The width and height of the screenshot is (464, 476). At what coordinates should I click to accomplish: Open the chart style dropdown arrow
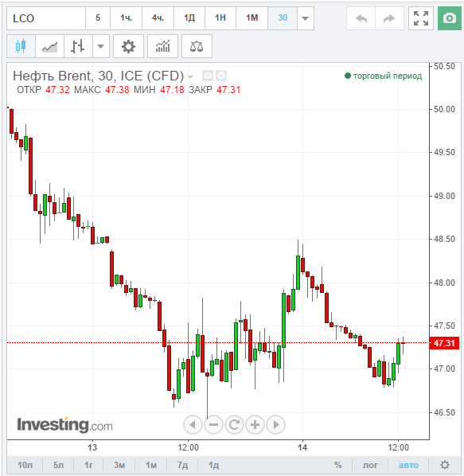(x=101, y=46)
